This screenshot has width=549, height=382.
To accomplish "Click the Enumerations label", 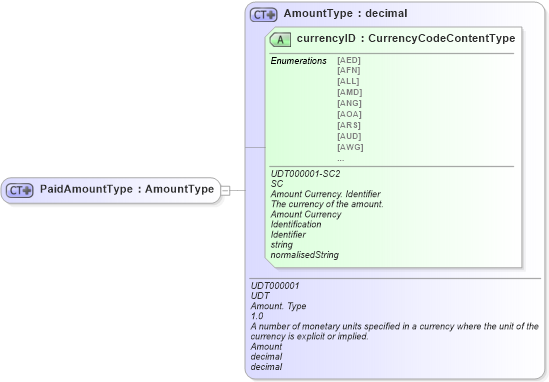I will point(298,61).
